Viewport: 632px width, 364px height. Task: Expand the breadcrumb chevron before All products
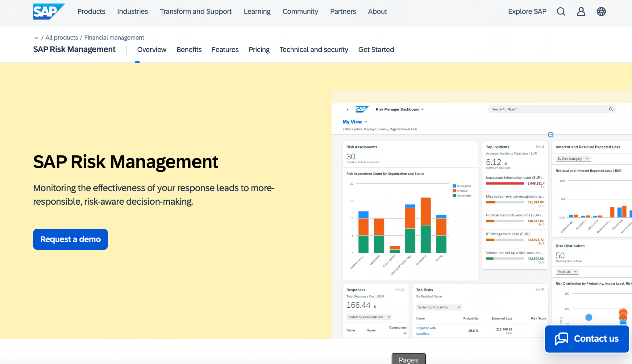click(x=36, y=38)
